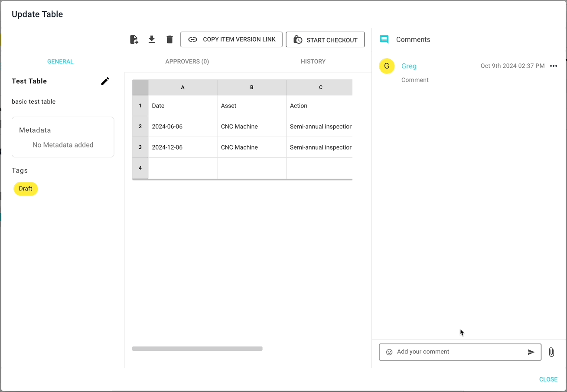
Task: Click the Comments speech bubble icon
Action: [x=384, y=39]
